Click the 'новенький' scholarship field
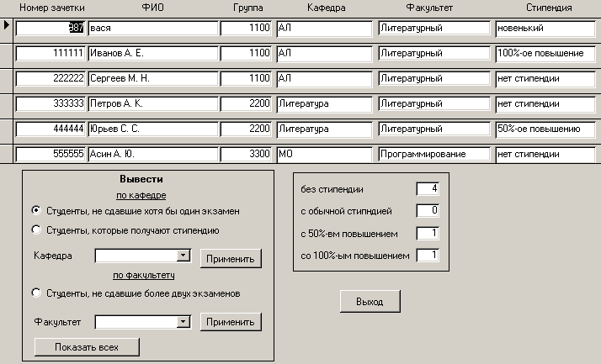The image size is (601, 364). [x=545, y=29]
